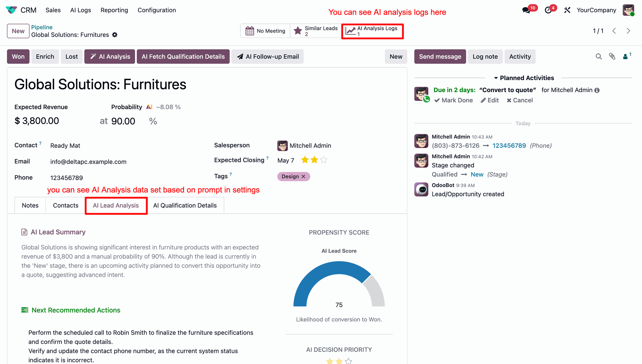This screenshot has width=642, height=364.
Task: Show followers using the person icon
Action: point(627,56)
